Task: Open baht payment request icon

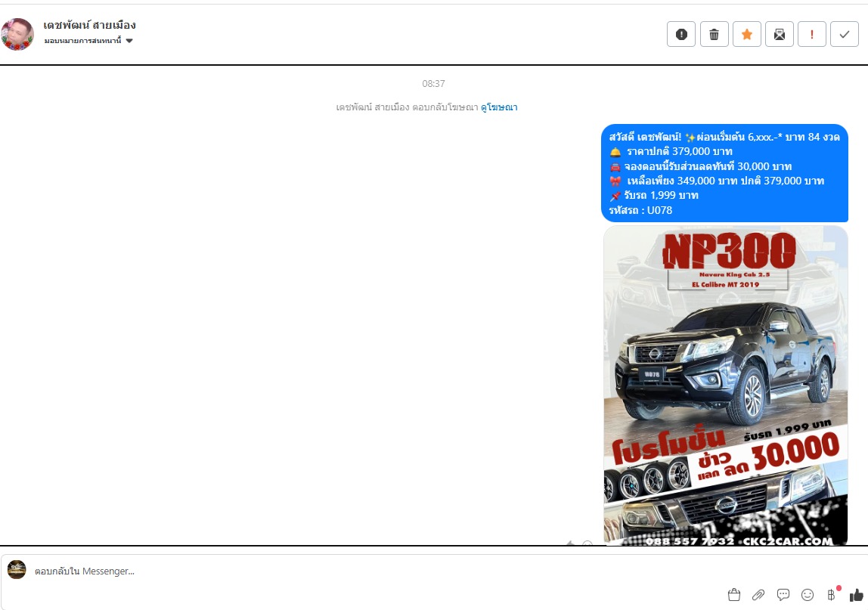Action: [832, 594]
